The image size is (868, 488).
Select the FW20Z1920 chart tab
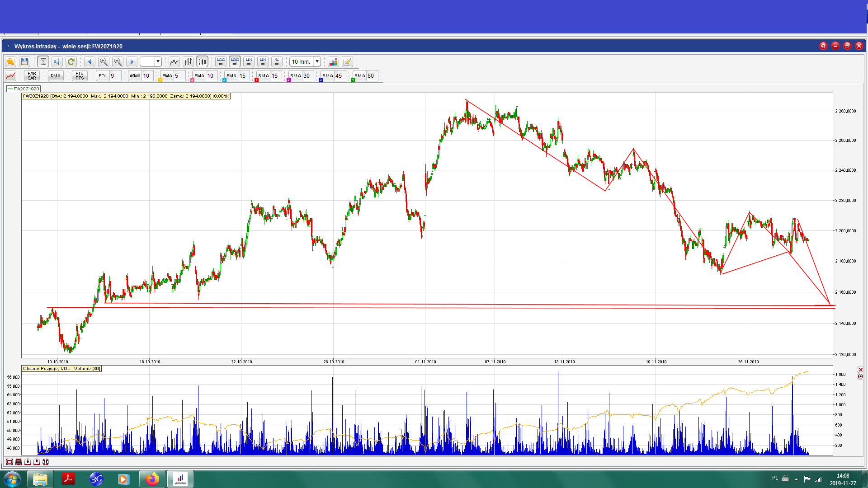24,89
